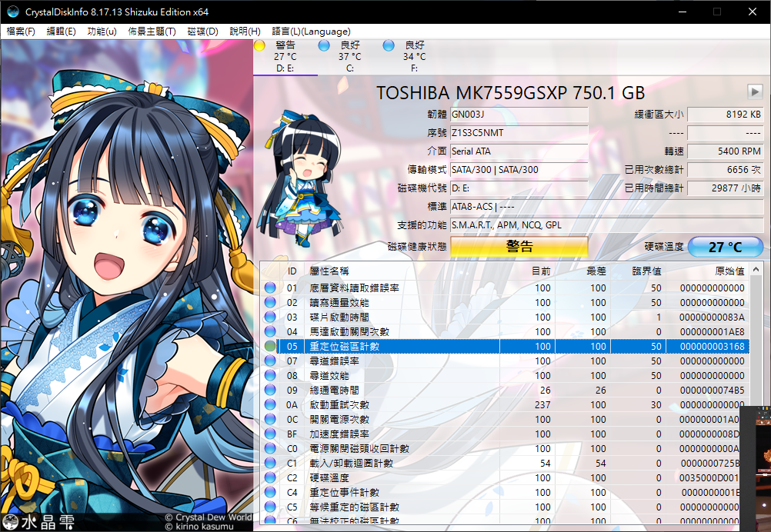Go to next disk with arrow button
The width and height of the screenshot is (771, 532).
click(755, 91)
